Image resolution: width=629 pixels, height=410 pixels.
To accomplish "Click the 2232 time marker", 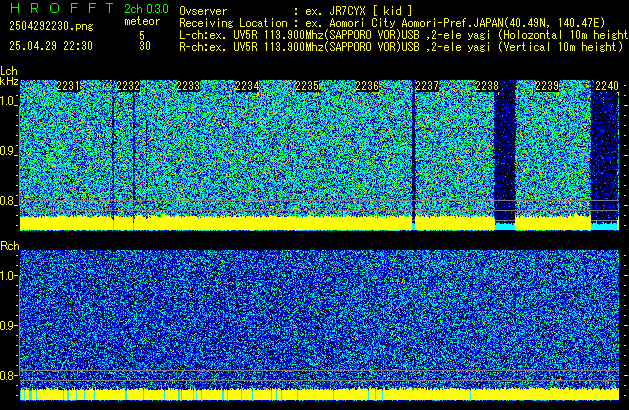I will [x=128, y=86].
